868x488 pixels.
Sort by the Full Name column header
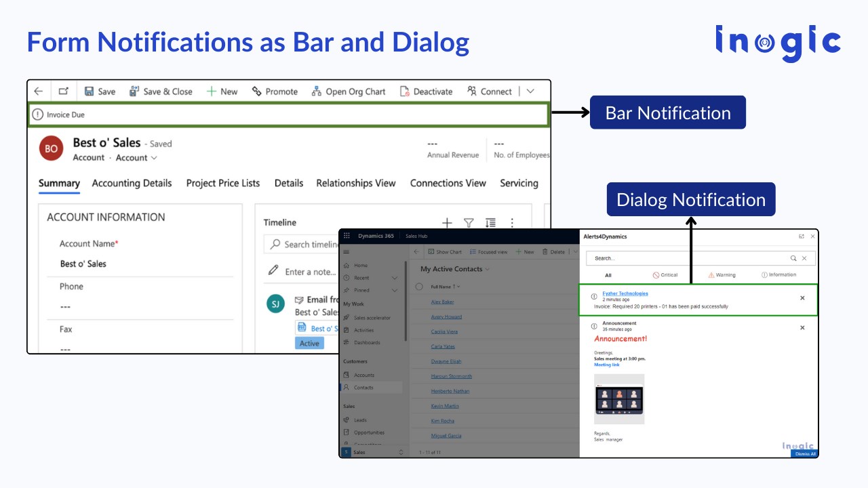click(443, 287)
